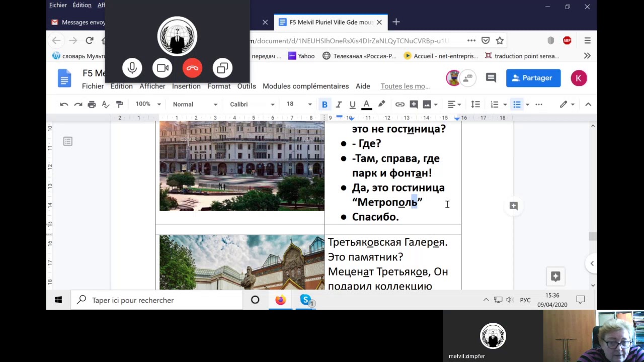Collapse the menus with the chevron
Screen dimensions: 644x362
(588, 104)
